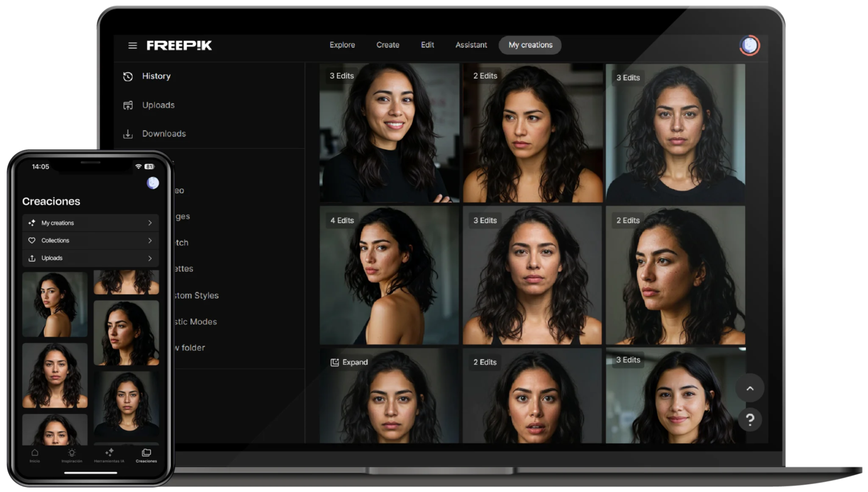
Task: Expand Uploads chevron on the phone
Action: pyautogui.click(x=150, y=258)
